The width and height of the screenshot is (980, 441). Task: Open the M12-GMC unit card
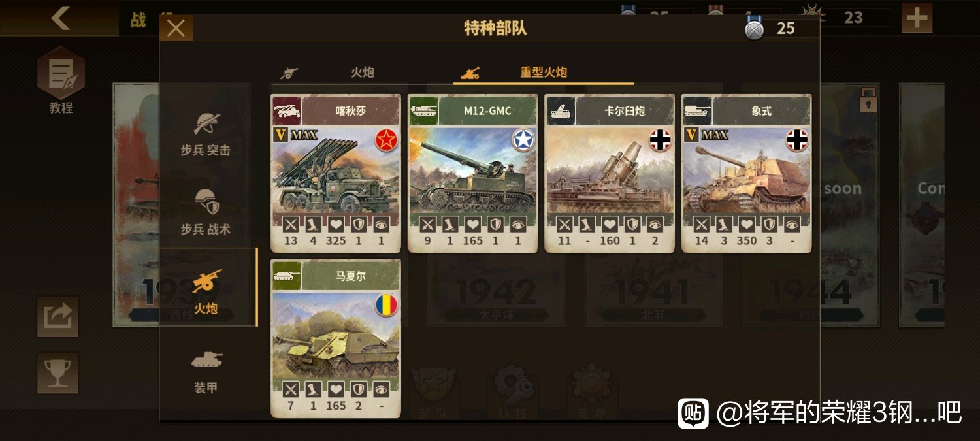point(473,174)
